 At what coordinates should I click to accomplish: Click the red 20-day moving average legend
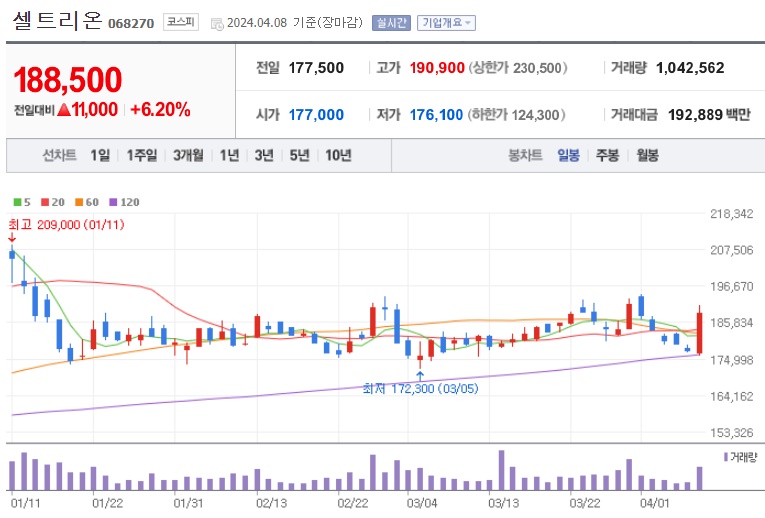[x=53, y=202]
